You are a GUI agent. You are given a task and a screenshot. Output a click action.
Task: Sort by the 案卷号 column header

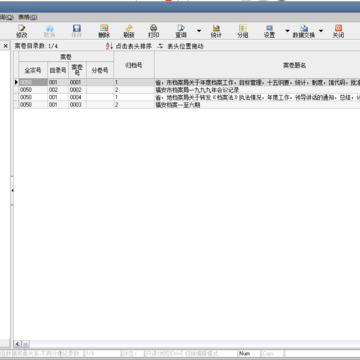pos(77,70)
